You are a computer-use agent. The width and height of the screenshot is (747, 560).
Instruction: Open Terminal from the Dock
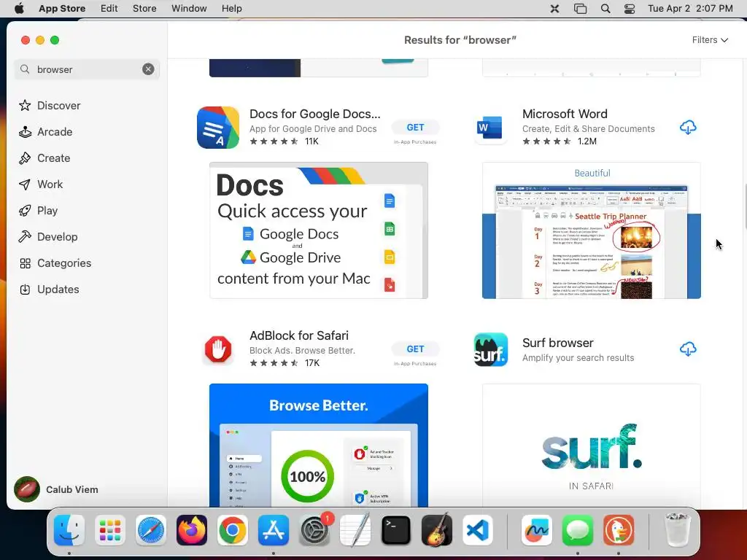[x=396, y=530]
